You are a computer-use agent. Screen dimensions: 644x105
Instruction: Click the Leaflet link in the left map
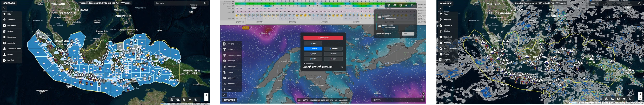coord(165,104)
